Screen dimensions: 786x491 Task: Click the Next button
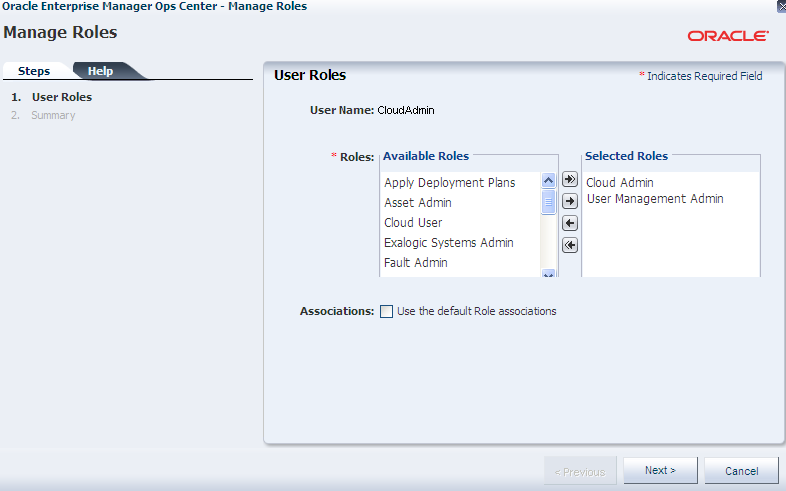click(660, 470)
